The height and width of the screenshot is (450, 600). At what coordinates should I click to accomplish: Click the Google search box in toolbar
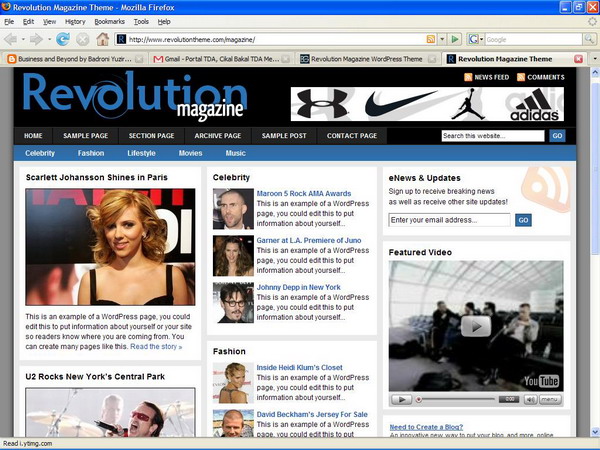click(x=533, y=39)
